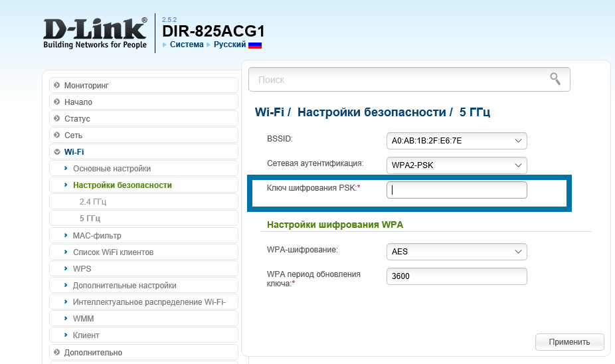Open MAC-фильтр submenu
The width and height of the screenshot is (615, 364).
[143, 235]
